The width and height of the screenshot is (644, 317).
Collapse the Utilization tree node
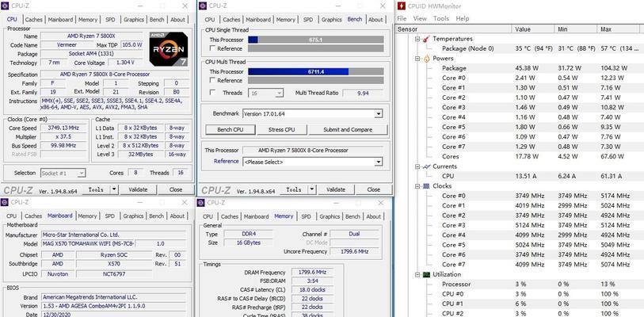point(417,274)
